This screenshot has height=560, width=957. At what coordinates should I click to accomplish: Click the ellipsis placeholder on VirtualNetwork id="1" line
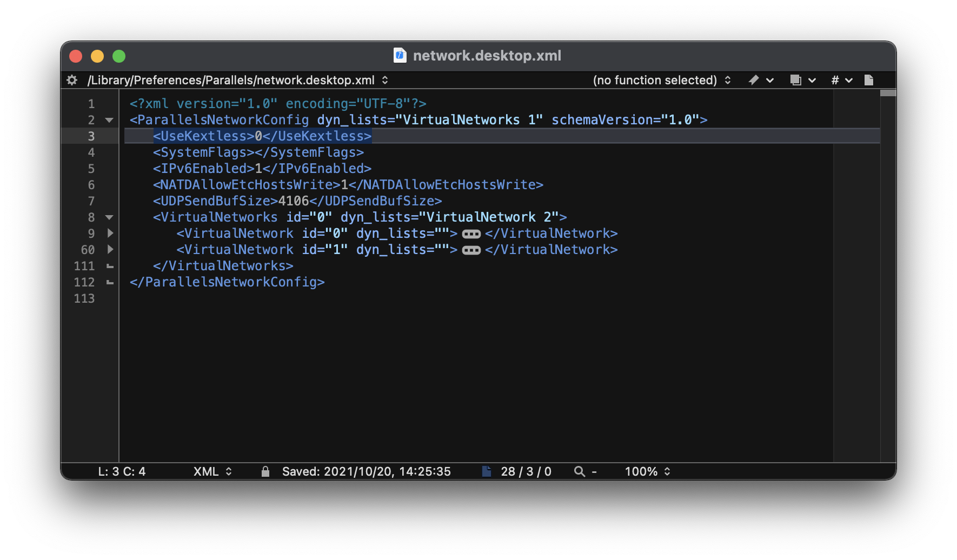pyautogui.click(x=471, y=250)
